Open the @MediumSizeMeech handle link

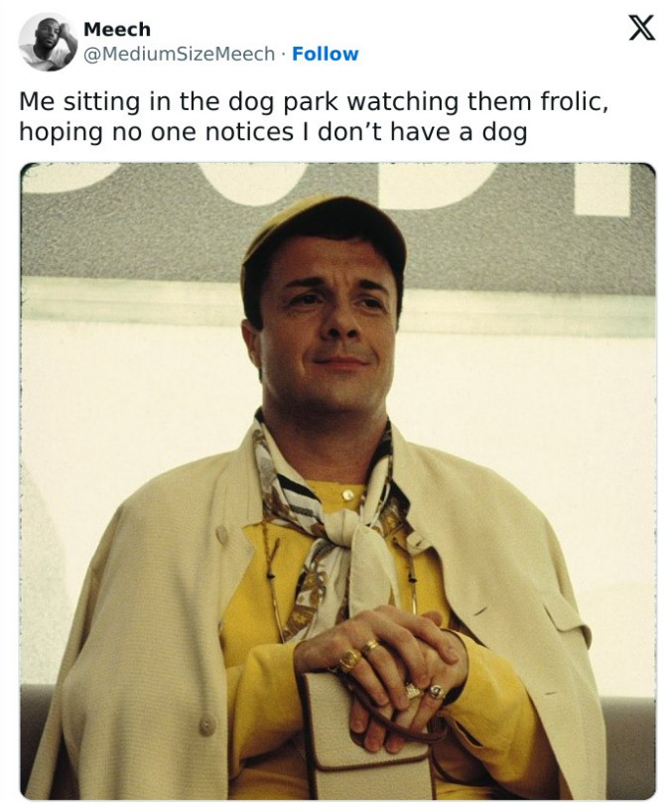tap(179, 54)
